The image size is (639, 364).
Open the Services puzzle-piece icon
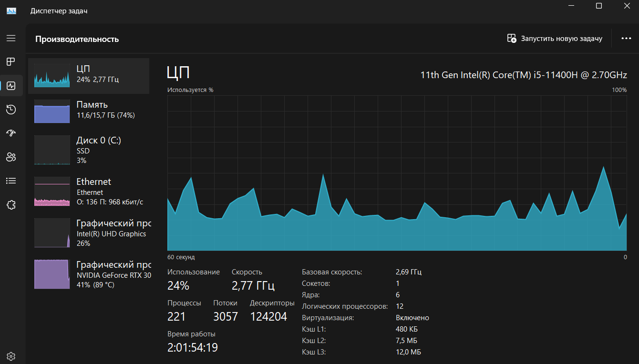pyautogui.click(x=11, y=205)
